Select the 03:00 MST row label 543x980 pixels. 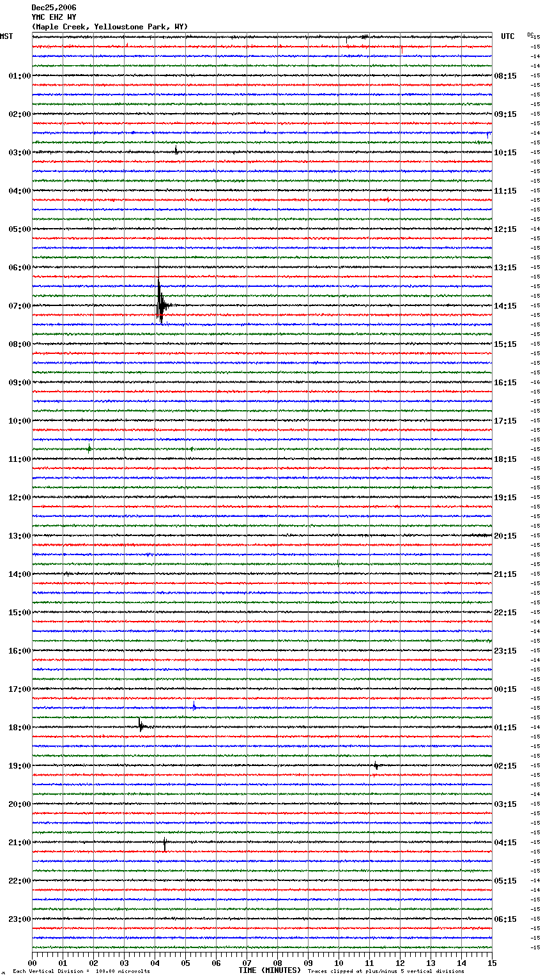20,153
